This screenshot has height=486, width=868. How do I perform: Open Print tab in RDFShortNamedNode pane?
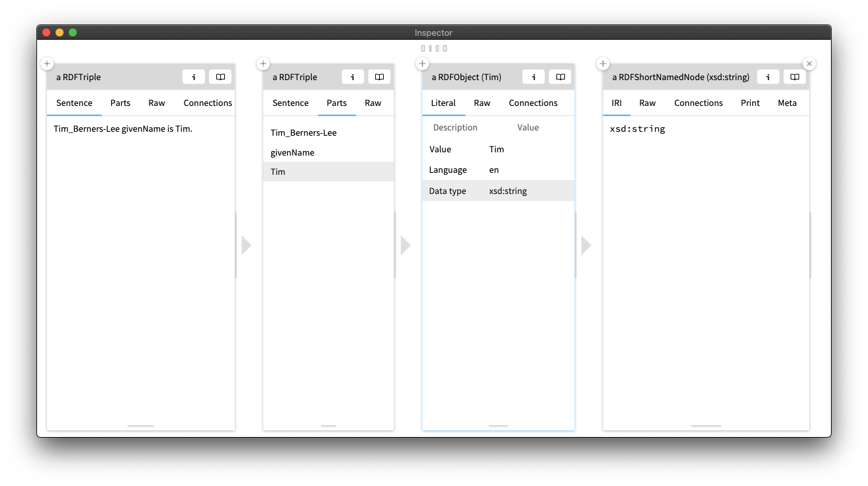click(x=750, y=103)
